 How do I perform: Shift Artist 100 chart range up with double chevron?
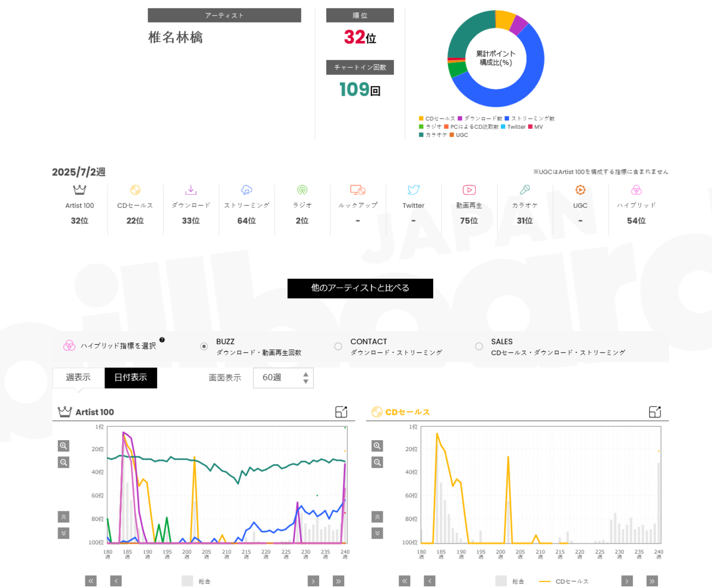(63, 517)
